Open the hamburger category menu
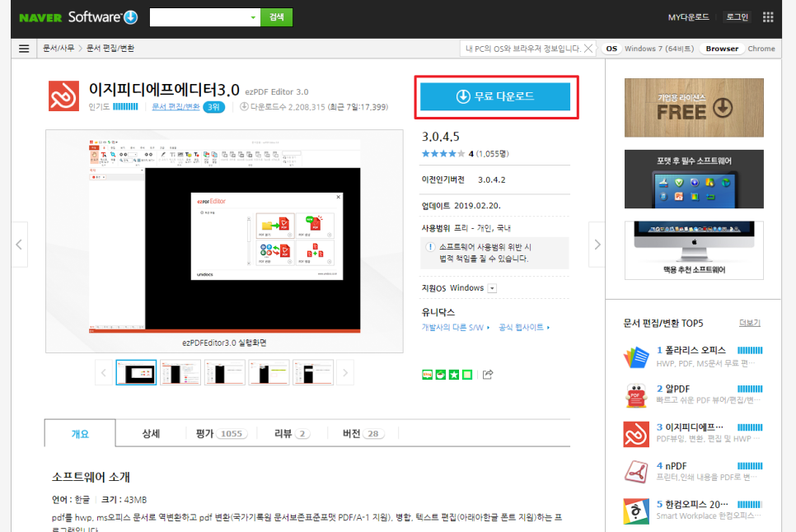The width and height of the screenshot is (796, 532). 24,49
